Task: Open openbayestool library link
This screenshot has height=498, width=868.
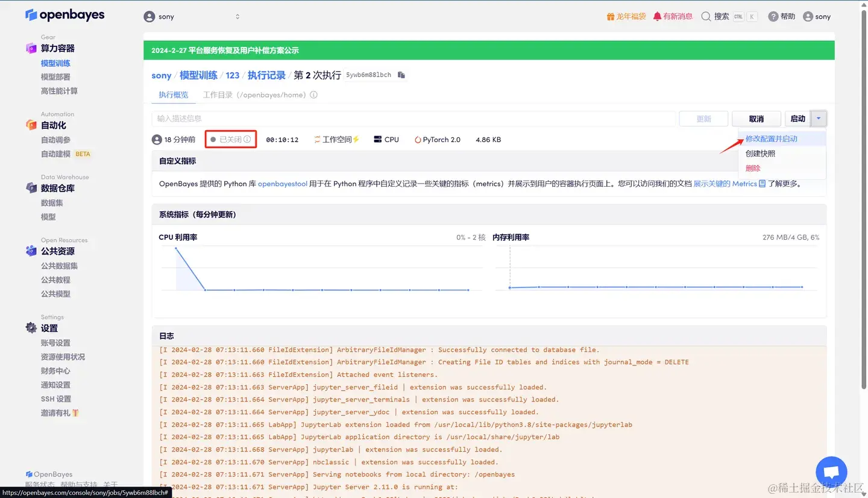Action: 283,184
